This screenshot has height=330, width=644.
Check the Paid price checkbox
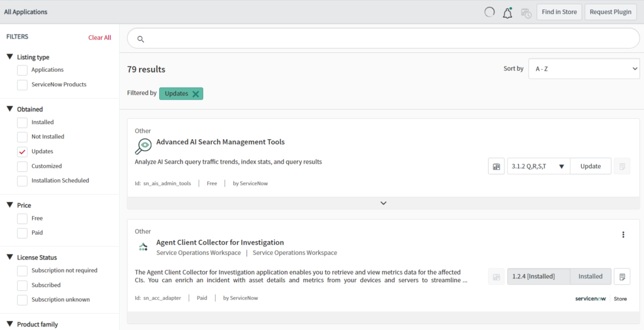[22, 233]
